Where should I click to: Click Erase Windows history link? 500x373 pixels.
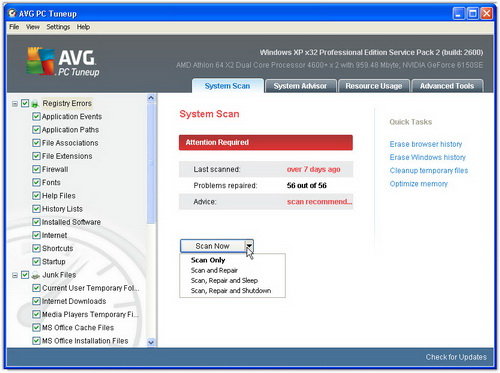point(428,157)
